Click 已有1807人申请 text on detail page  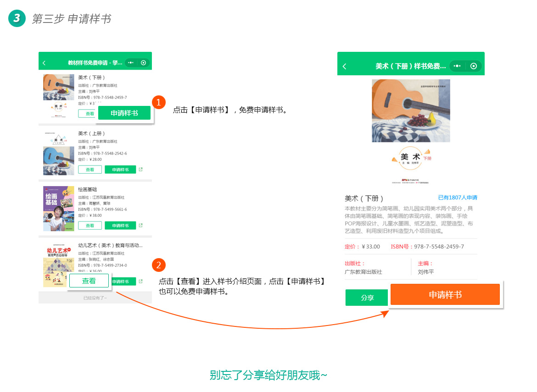pos(458,197)
